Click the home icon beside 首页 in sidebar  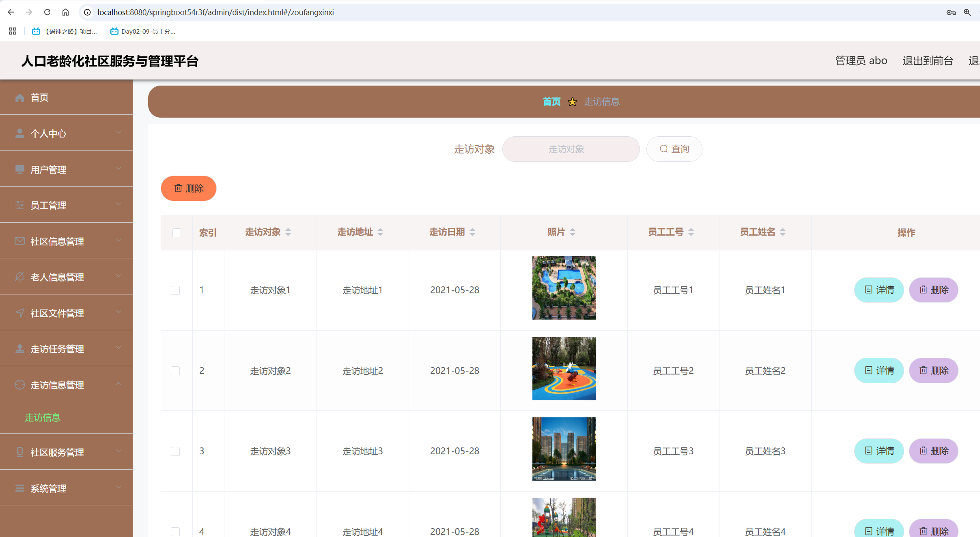point(19,98)
